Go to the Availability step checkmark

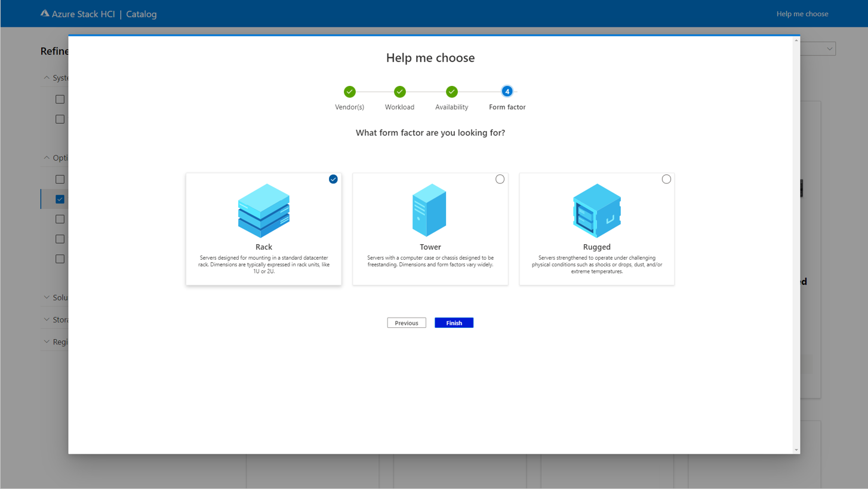click(x=451, y=91)
